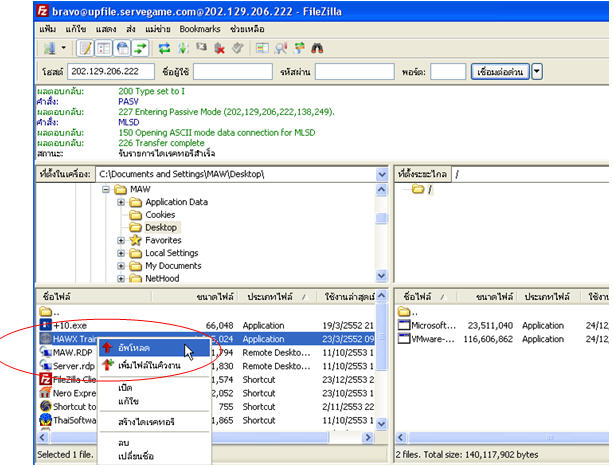Select the MAW.RDP file icon

(45, 352)
